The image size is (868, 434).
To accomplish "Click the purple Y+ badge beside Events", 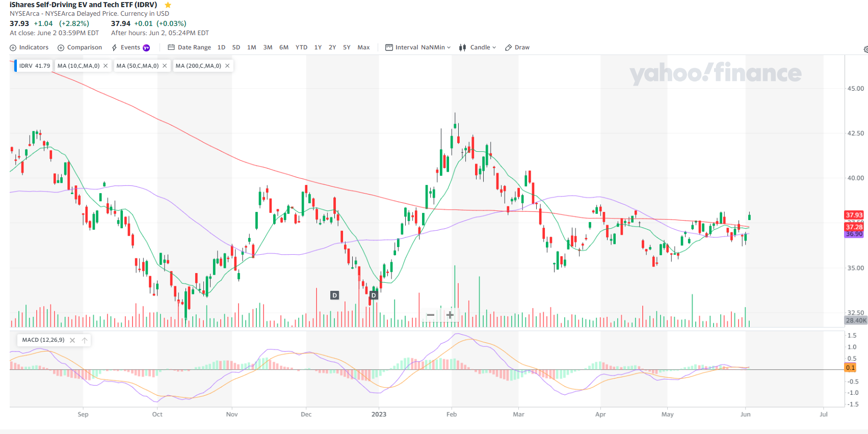I will [146, 48].
